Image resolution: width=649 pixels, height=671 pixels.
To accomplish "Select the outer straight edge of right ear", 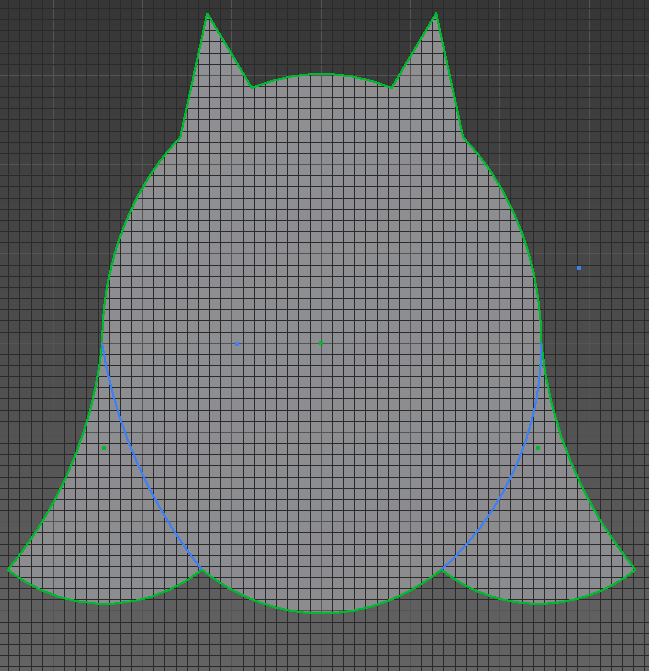I will coord(450,76).
